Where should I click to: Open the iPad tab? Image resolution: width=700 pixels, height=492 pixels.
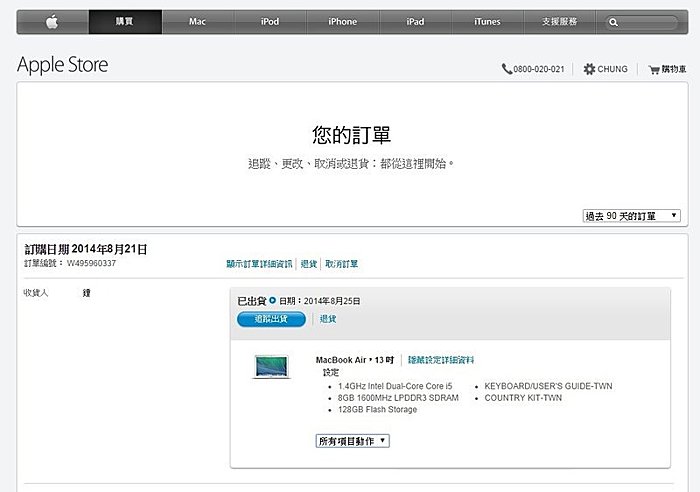[415, 21]
